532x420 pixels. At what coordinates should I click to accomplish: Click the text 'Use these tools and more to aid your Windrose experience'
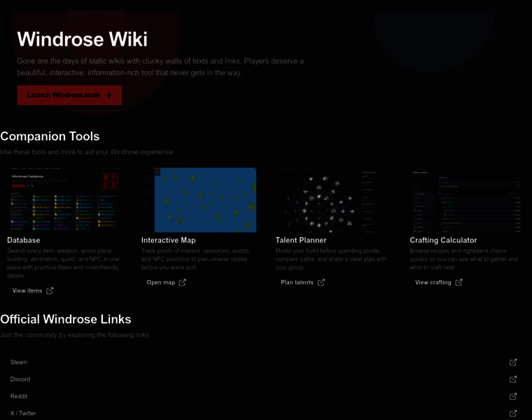point(87,152)
